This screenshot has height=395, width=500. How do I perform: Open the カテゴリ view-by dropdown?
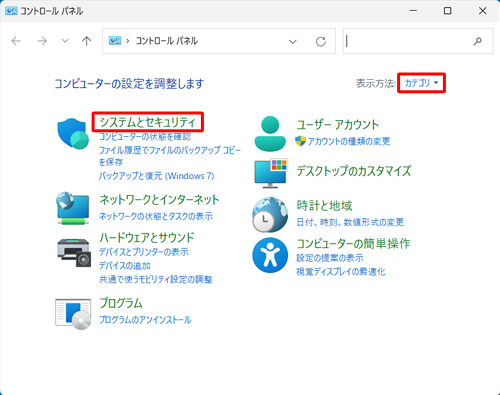pyautogui.click(x=421, y=83)
